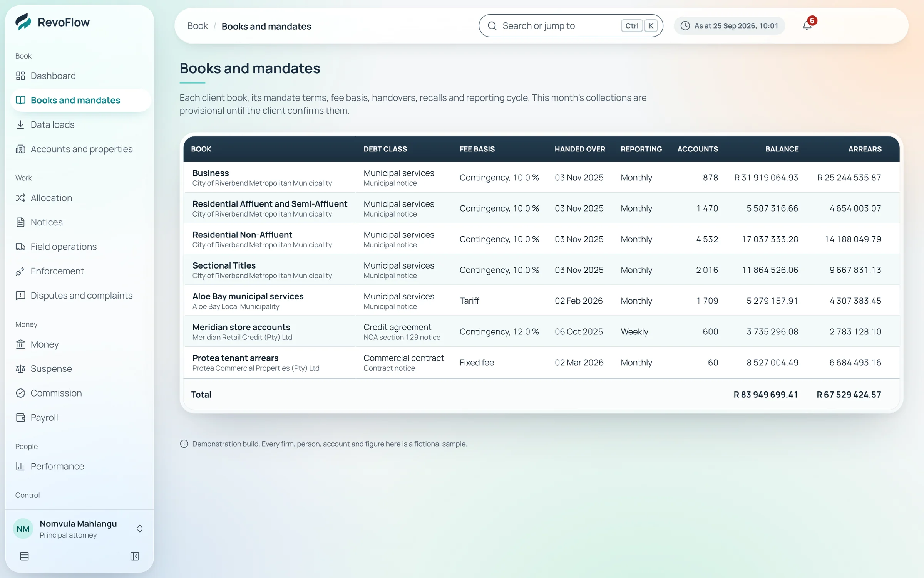Image resolution: width=924 pixels, height=578 pixels.
Task: Click the RevoFlow logo icon
Action: [23, 22]
